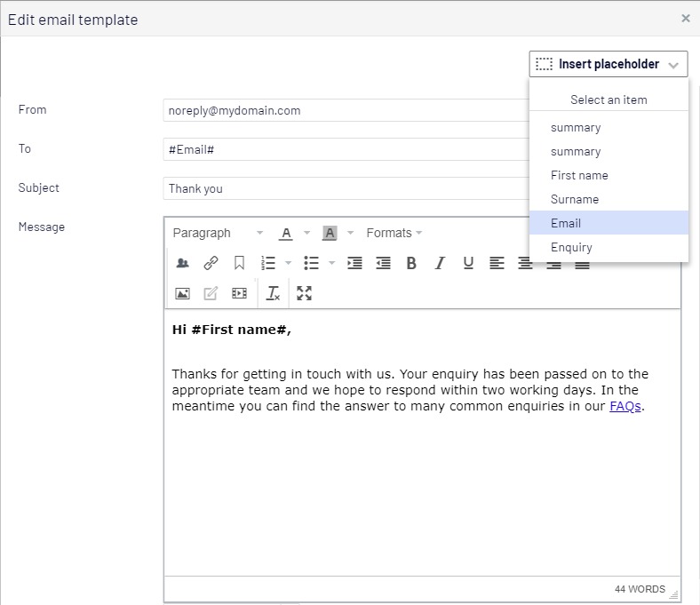Click the insert image icon
The image size is (700, 605).
pyautogui.click(x=183, y=293)
